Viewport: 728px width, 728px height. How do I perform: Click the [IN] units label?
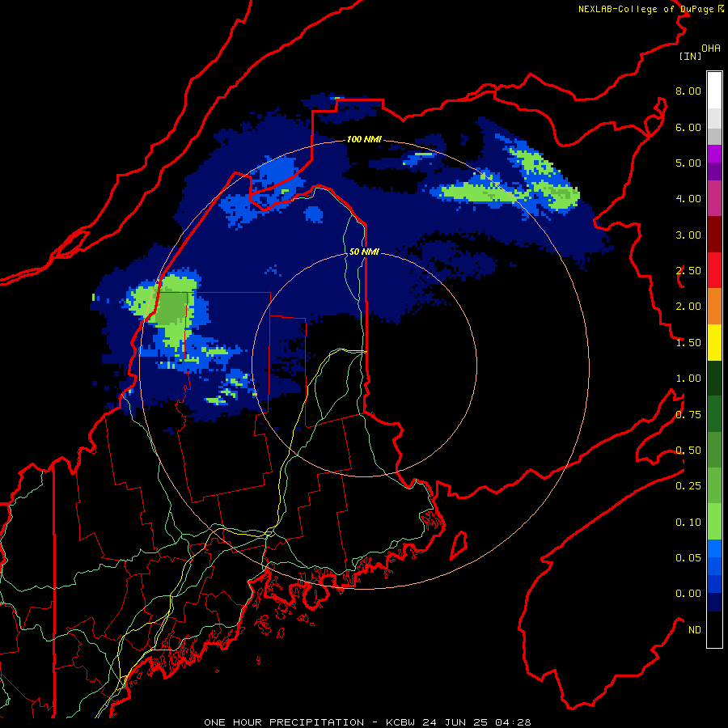click(x=690, y=56)
